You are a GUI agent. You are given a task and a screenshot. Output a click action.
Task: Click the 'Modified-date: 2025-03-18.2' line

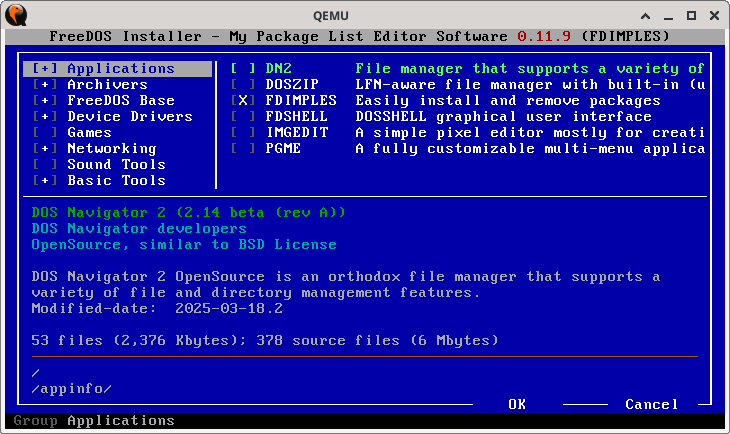coord(157,308)
